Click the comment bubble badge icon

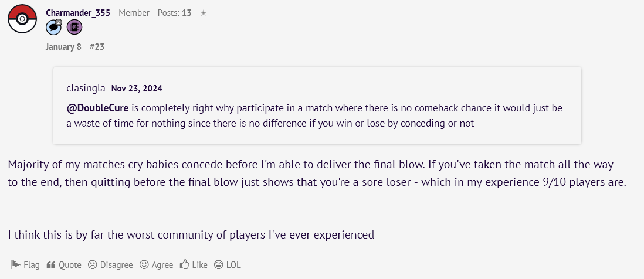(x=53, y=27)
